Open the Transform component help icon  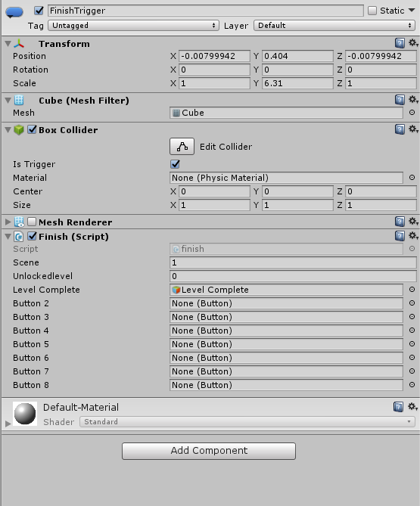[x=400, y=43]
